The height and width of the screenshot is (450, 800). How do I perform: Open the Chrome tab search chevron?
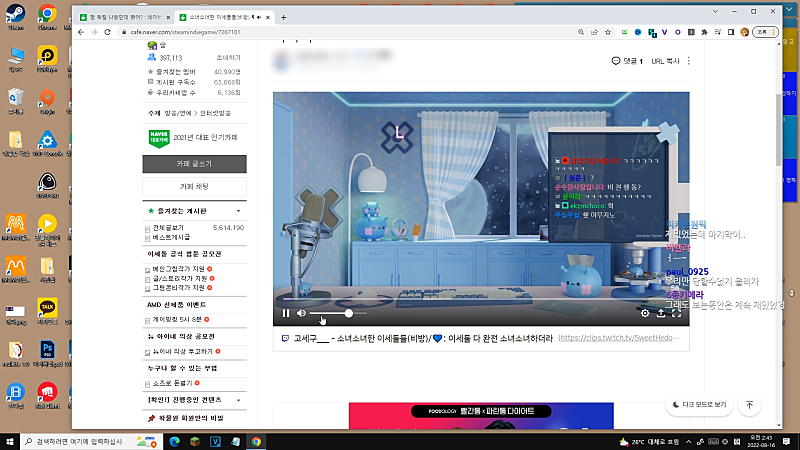point(715,11)
